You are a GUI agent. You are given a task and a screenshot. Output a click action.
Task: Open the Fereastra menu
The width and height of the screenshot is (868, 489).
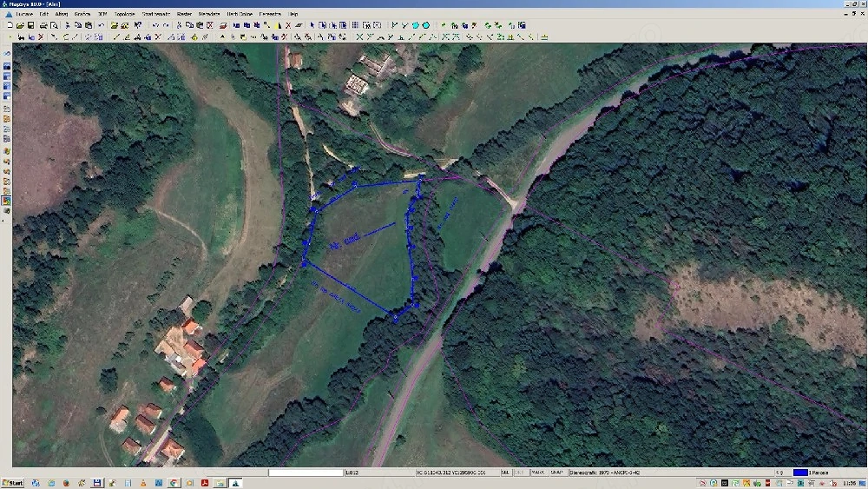[x=270, y=15]
